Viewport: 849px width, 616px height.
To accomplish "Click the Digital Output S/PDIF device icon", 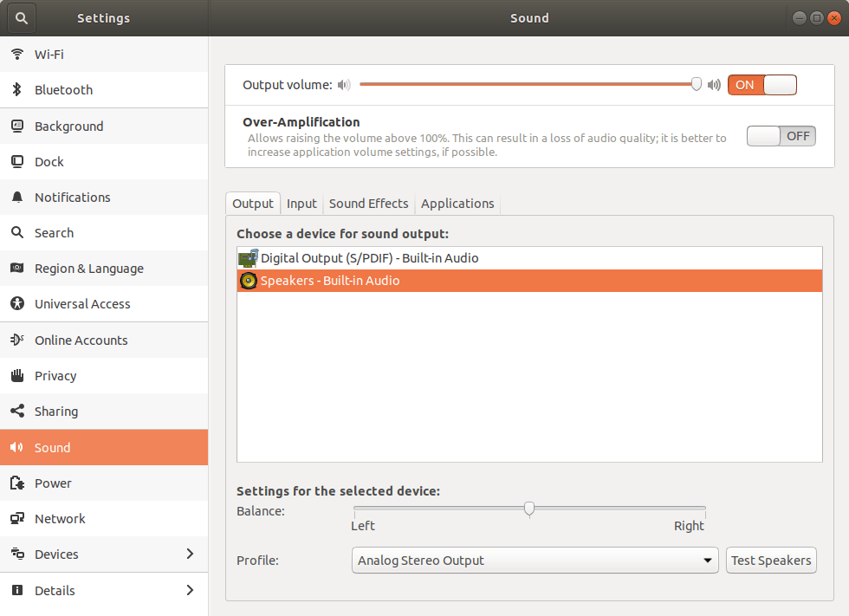I will point(248,257).
